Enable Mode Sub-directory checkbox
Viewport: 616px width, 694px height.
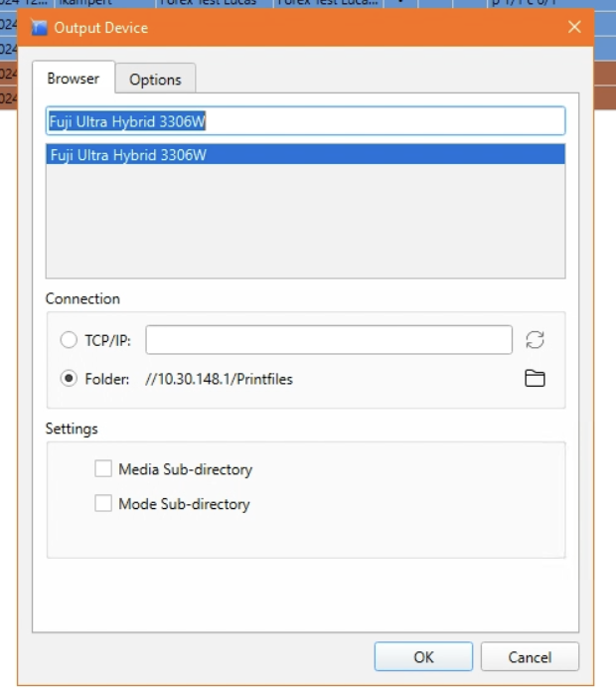[x=103, y=503]
